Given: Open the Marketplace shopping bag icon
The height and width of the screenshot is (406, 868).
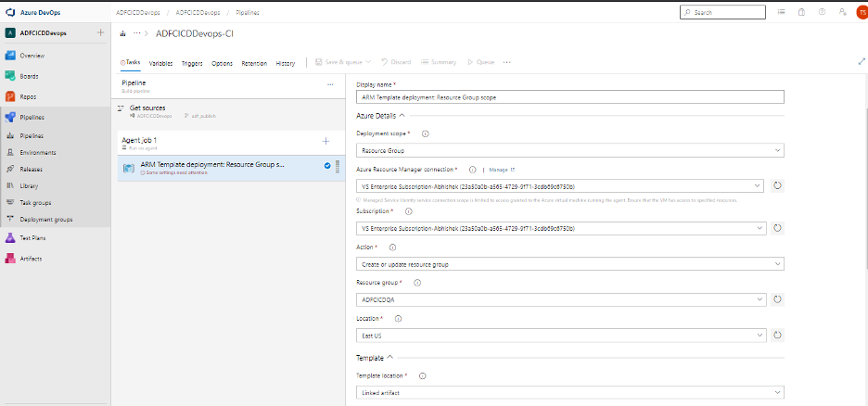Looking at the screenshot, I should pos(801,12).
